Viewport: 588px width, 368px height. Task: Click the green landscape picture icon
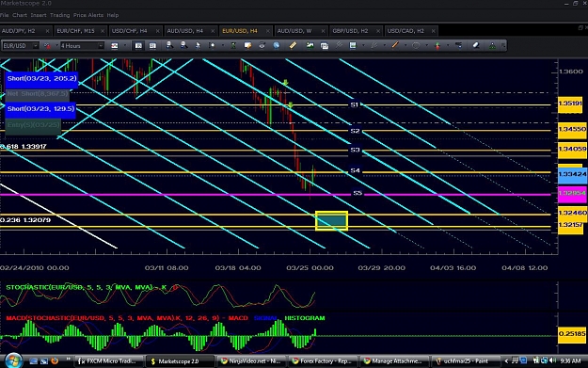[x=310, y=45]
